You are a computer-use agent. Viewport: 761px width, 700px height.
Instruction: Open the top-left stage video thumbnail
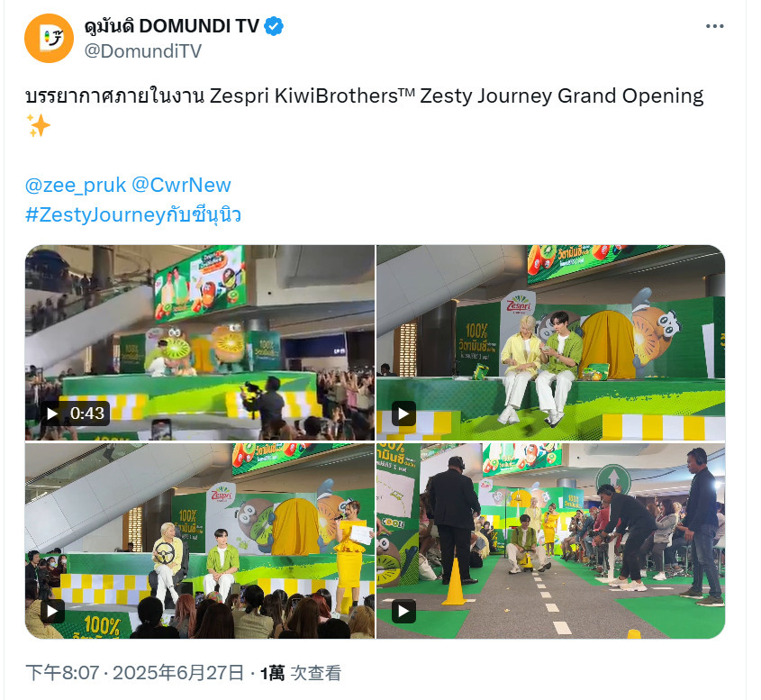200,342
